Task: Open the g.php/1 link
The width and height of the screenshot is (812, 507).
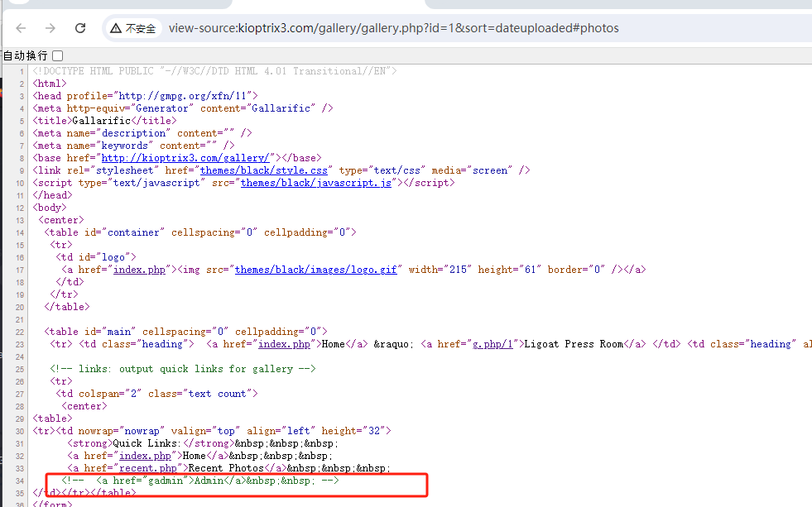Action: click(x=492, y=344)
